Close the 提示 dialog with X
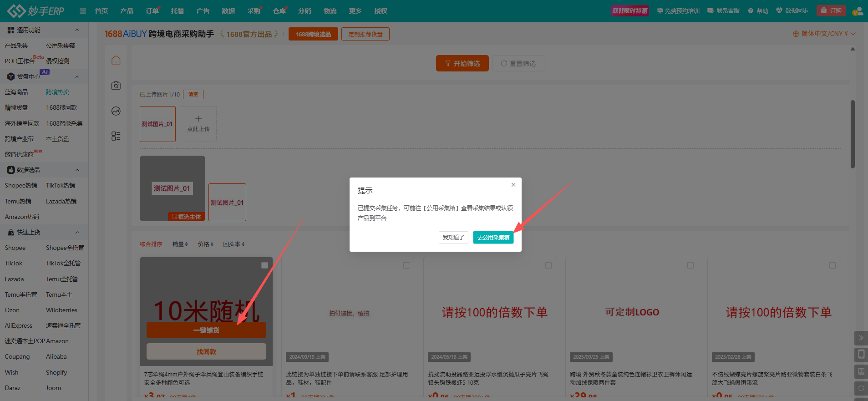Screen dimensions: 868x401 (513, 185)
